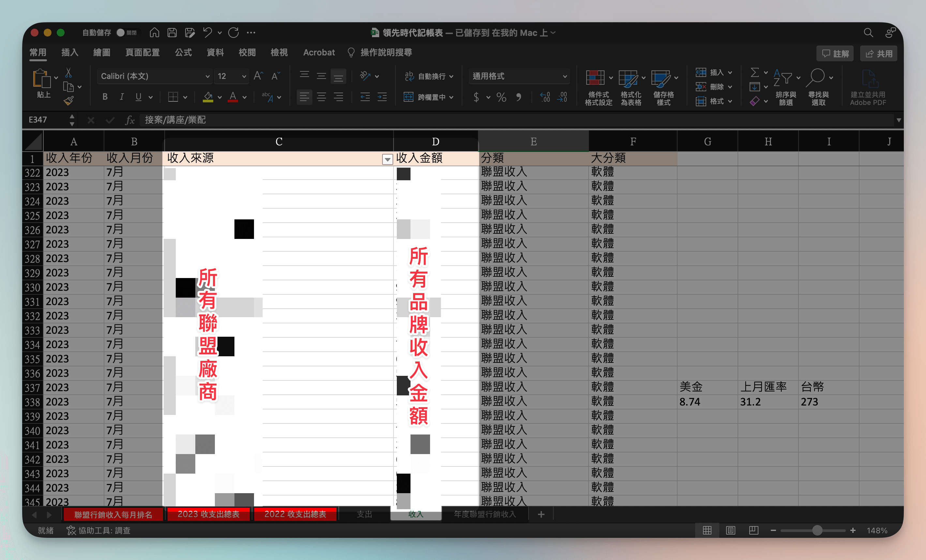Click the 註解 comments button
The image size is (926, 560).
pos(835,54)
